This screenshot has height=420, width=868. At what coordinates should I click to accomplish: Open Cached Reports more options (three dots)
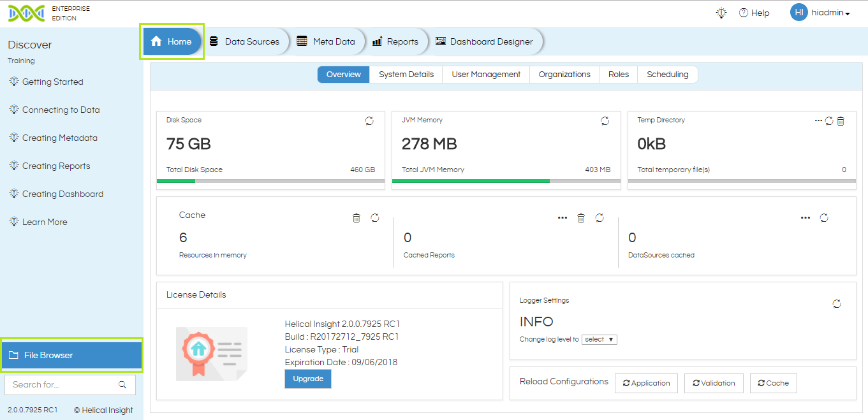[563, 218]
